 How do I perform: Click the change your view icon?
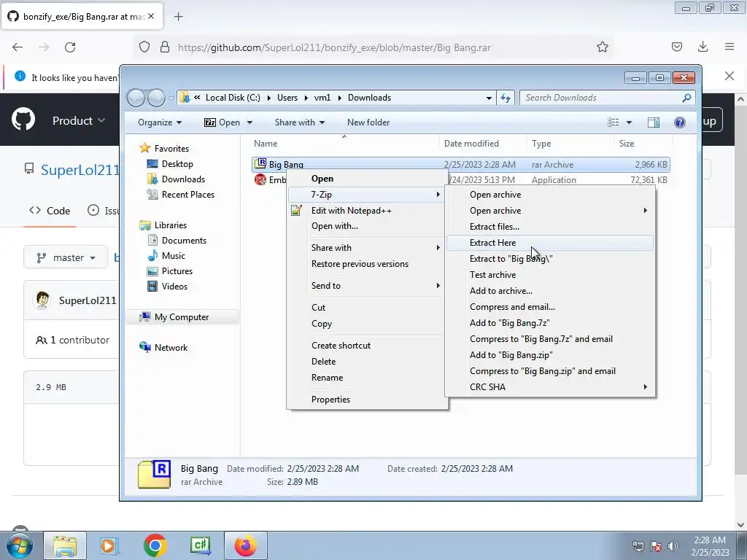pyautogui.click(x=613, y=122)
